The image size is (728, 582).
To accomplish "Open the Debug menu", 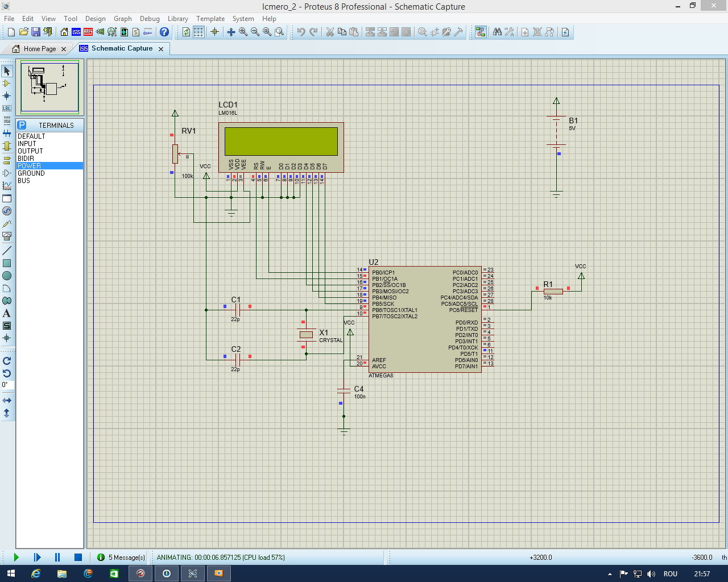I will 150,19.
